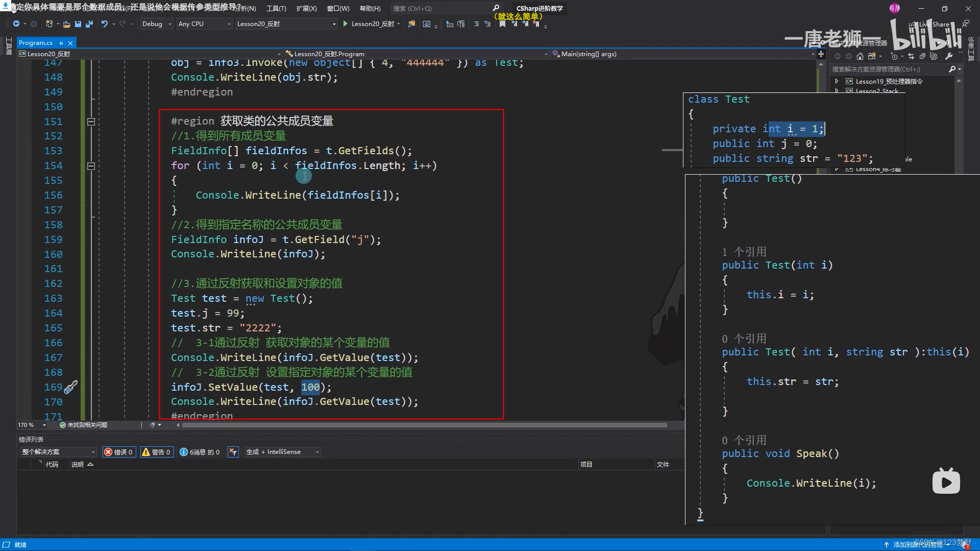
Task: Open Solution Explorer properties wrench icon
Action: pyautogui.click(x=949, y=56)
